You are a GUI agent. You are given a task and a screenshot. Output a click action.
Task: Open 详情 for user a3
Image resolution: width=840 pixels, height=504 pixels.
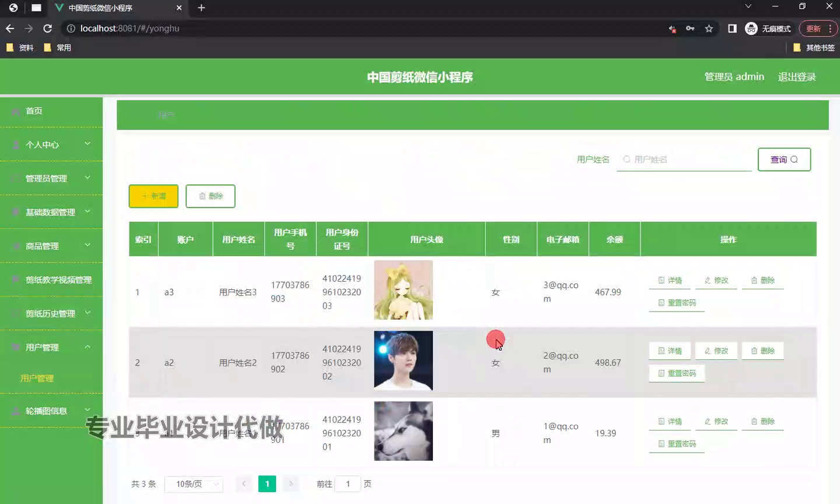(x=670, y=281)
